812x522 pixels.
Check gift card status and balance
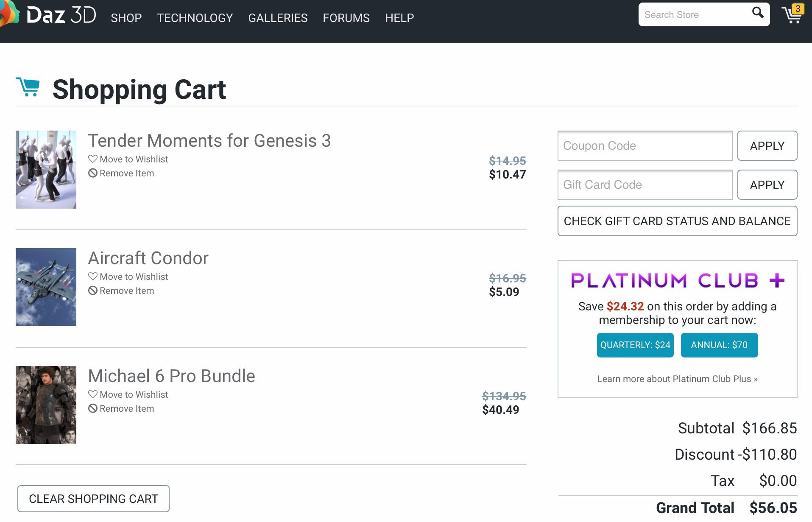point(677,221)
